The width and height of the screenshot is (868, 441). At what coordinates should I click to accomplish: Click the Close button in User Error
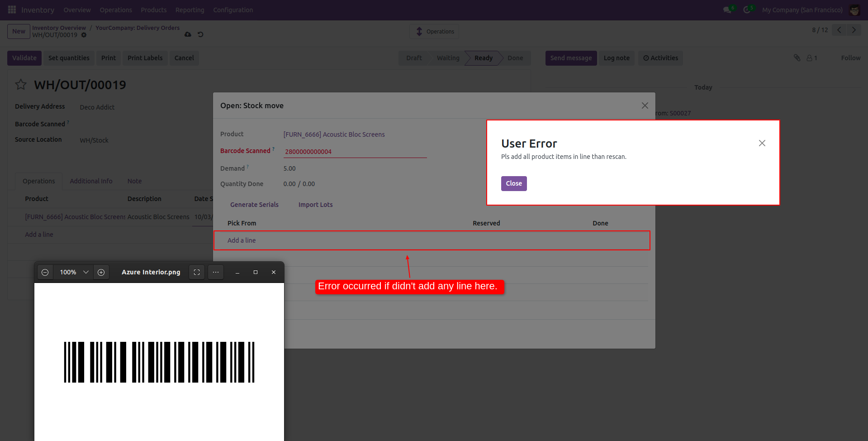(514, 183)
